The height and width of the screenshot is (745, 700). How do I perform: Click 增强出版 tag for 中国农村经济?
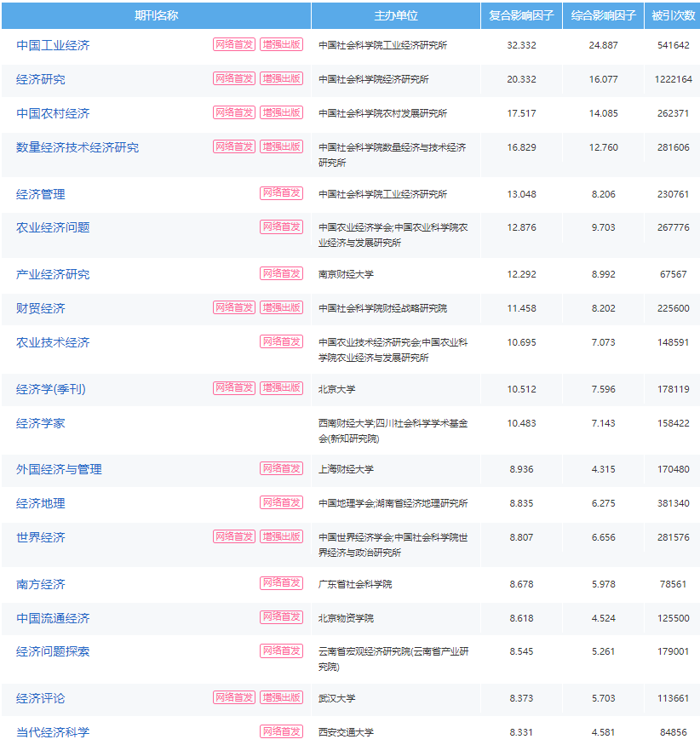pos(281,112)
